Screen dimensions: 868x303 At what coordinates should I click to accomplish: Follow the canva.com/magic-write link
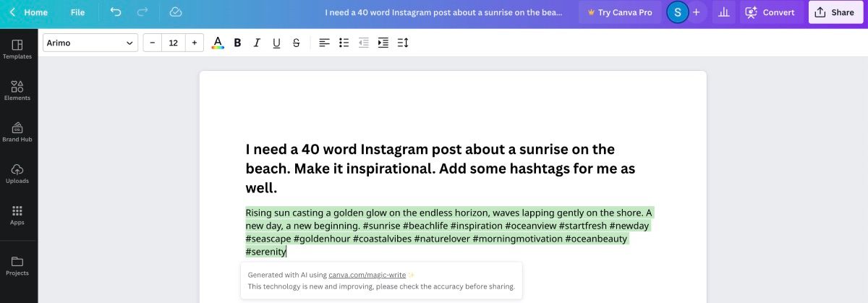pos(367,275)
